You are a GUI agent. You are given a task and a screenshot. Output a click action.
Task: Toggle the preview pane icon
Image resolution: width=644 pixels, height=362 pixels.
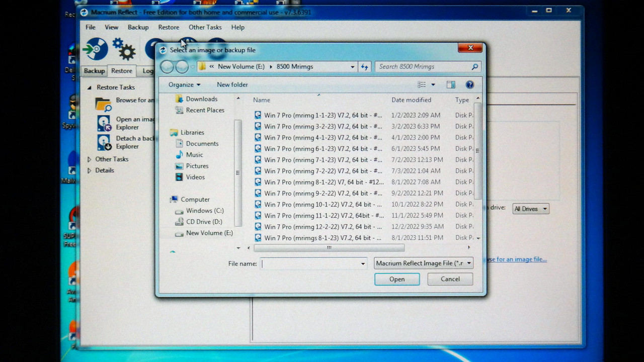pyautogui.click(x=451, y=84)
